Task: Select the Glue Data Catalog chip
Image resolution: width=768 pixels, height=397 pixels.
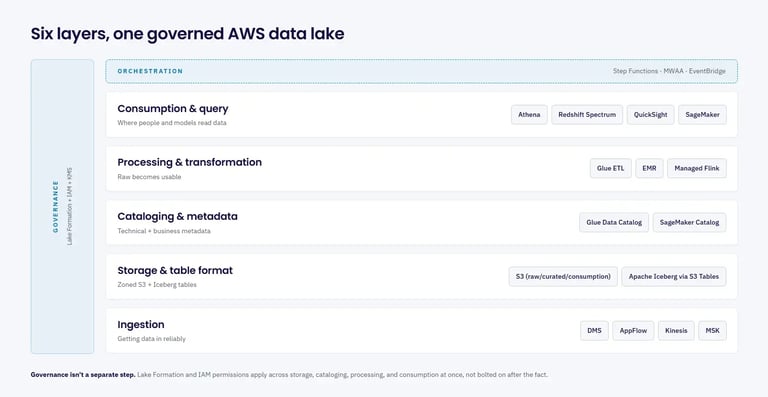Action: [614, 222]
